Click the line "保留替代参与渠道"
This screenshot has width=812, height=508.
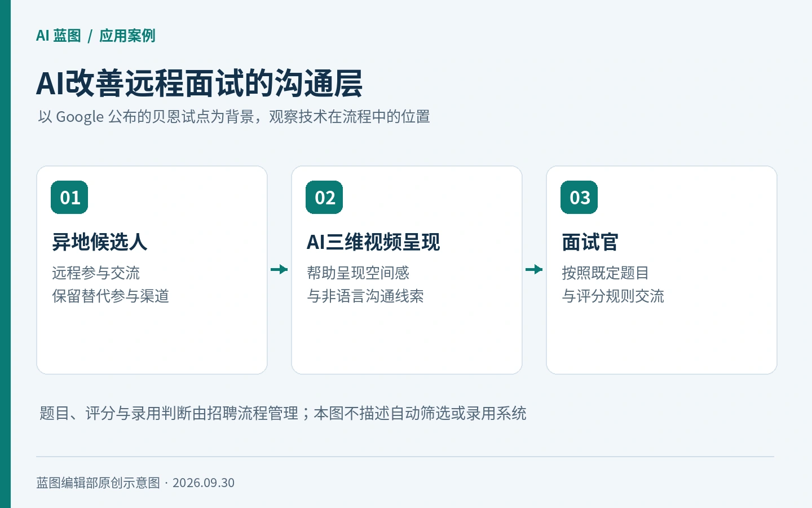(x=111, y=296)
